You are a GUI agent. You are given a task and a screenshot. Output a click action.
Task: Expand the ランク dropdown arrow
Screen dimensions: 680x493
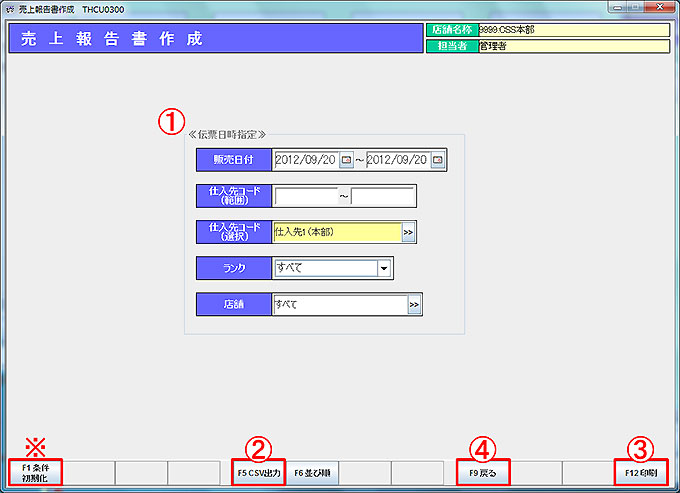point(384,268)
